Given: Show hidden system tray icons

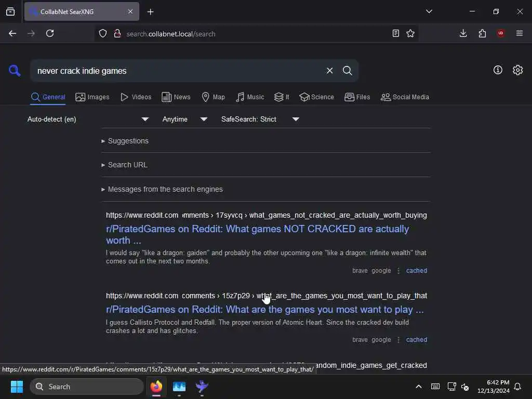Looking at the screenshot, I should click(419, 387).
